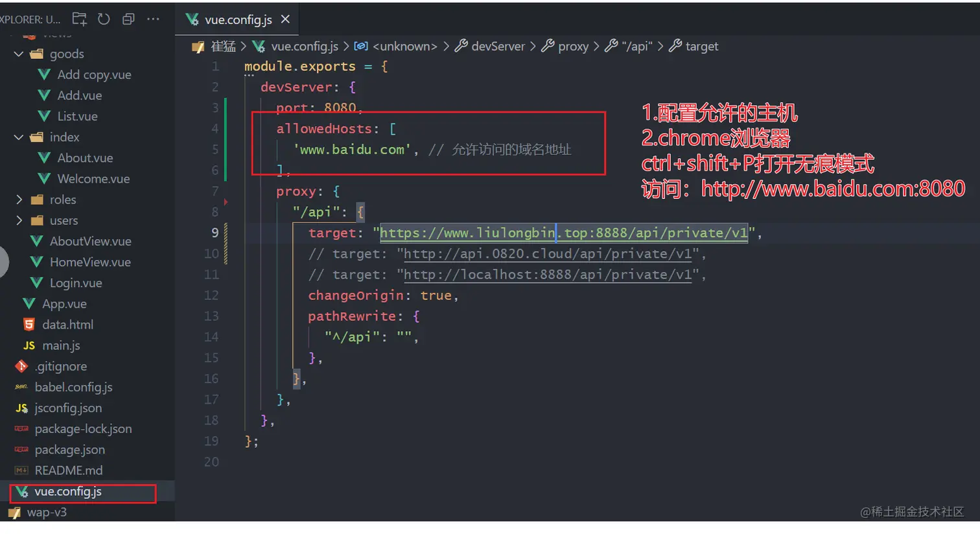Open main.js file

point(61,345)
